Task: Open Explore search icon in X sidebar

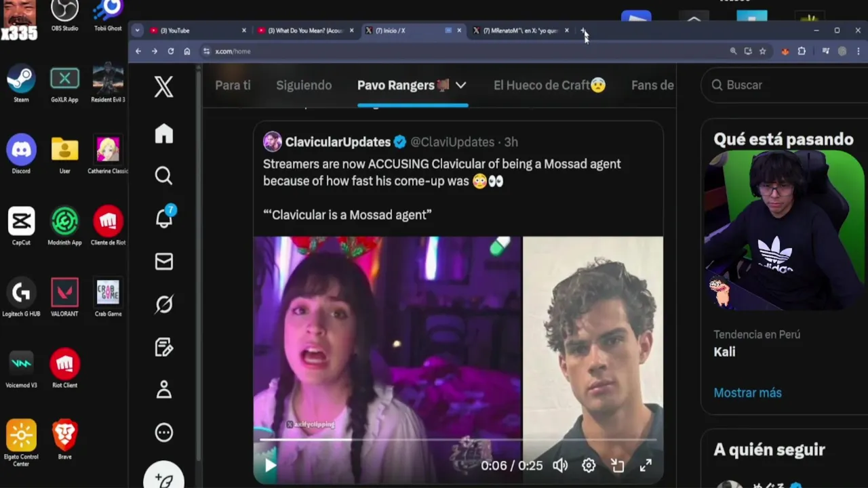Action: click(x=163, y=176)
